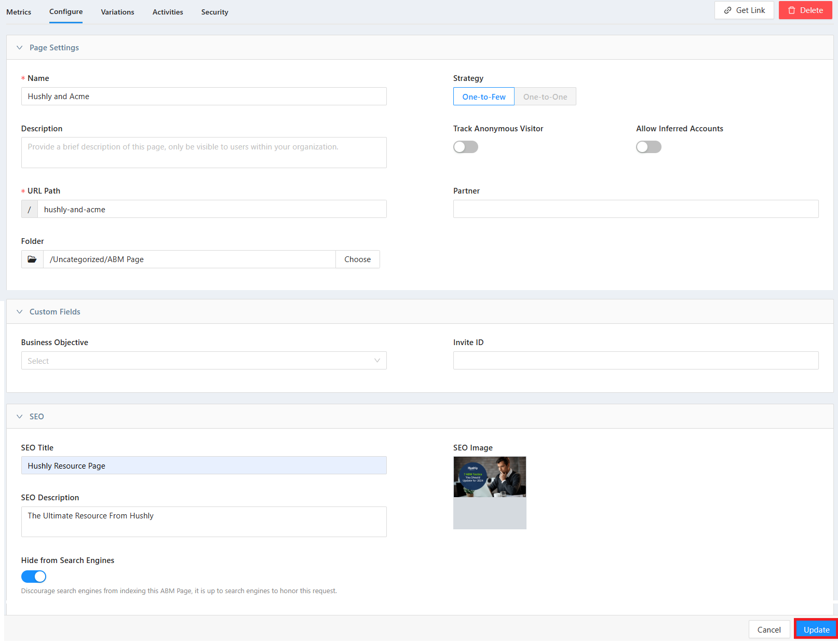The height and width of the screenshot is (644, 838).
Task: Go to the Variations tab
Action: pos(117,12)
